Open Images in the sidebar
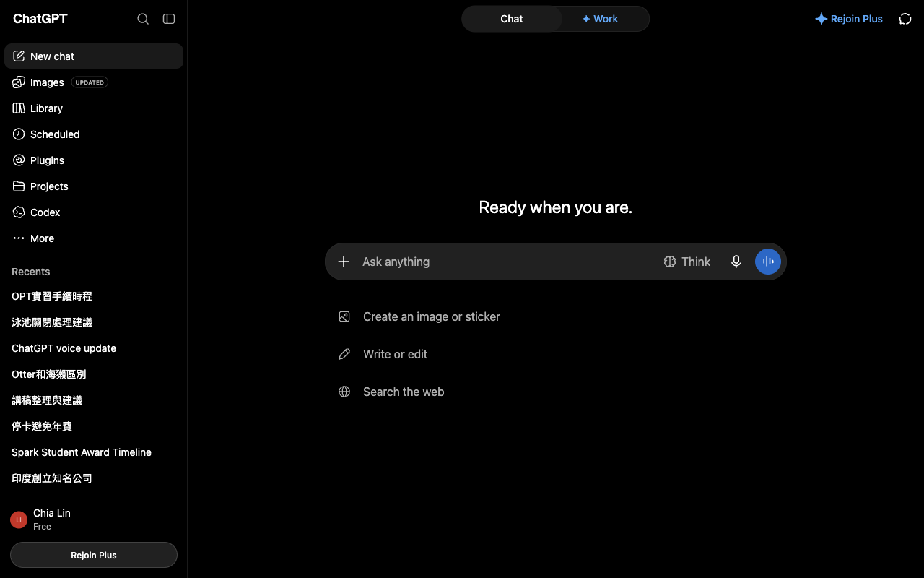This screenshot has width=924, height=578. 94,82
